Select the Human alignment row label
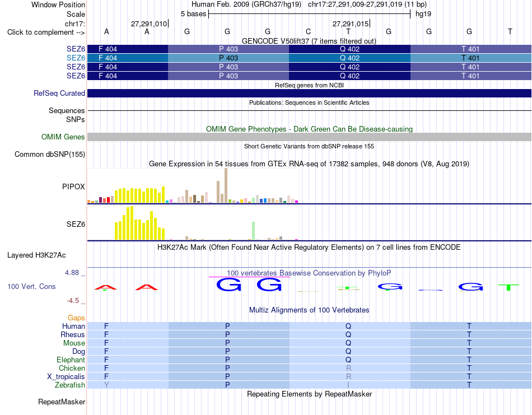 coord(73,326)
